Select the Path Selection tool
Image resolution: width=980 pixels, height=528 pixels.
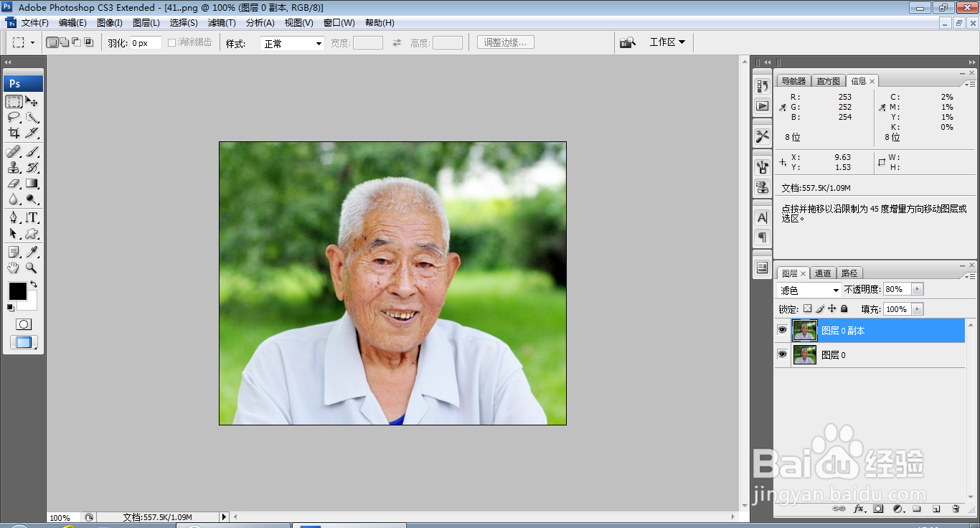14,234
